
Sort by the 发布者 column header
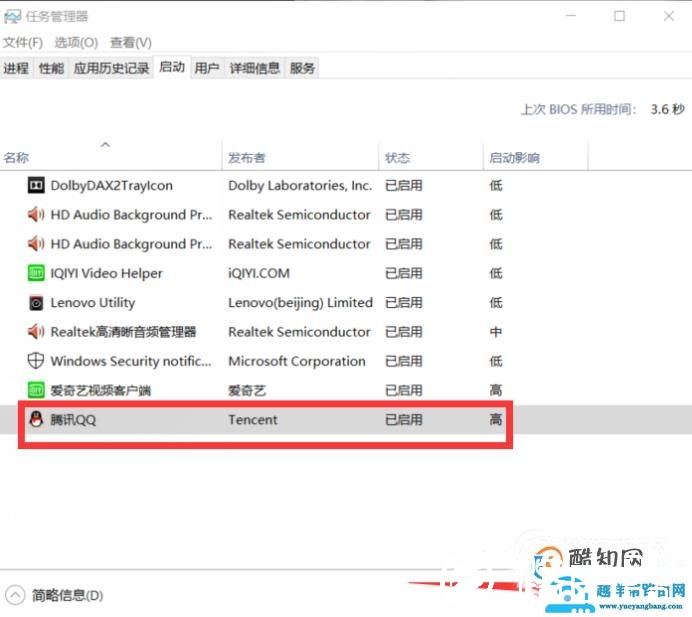300,155
